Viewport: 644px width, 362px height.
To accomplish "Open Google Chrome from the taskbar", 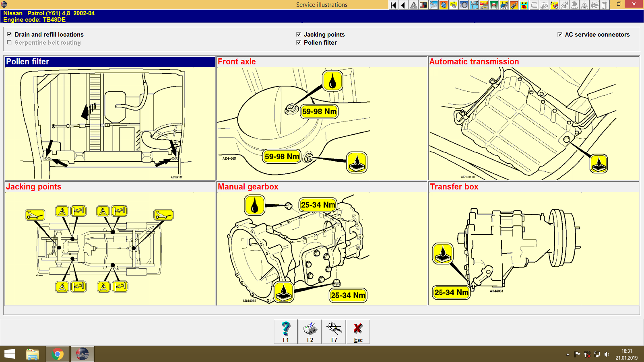I will tap(57, 354).
